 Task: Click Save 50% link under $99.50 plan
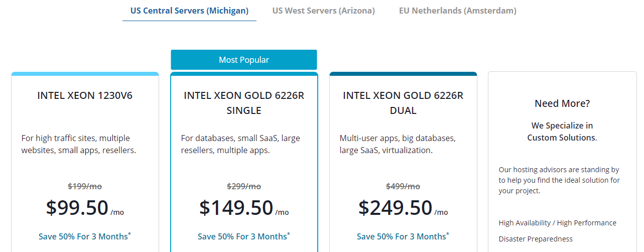click(83, 236)
